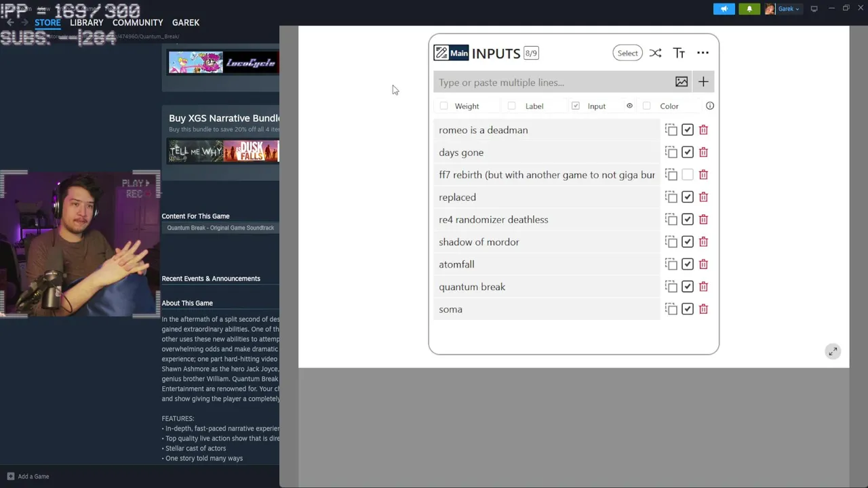Open the GAREK profile tab
Screen dimensions: 868x488
(x=186, y=22)
